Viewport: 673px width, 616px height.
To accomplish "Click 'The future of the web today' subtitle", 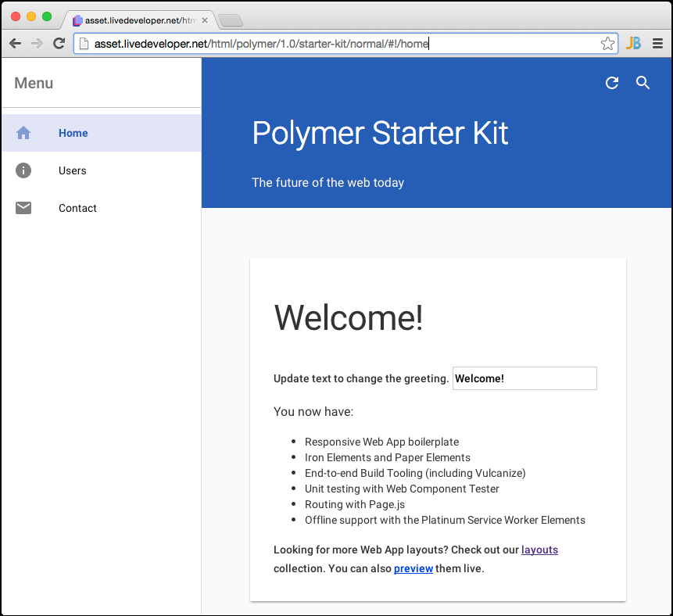I will [x=328, y=182].
